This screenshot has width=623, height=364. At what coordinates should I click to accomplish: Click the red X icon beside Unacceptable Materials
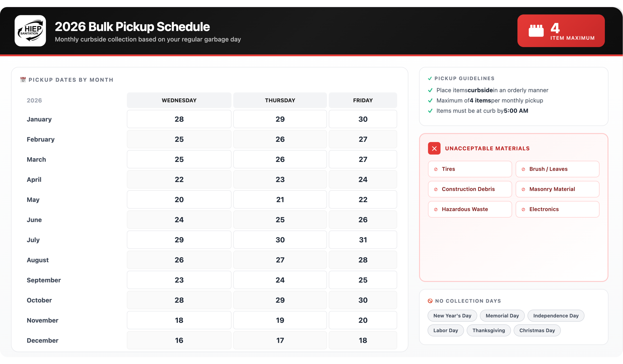(x=434, y=148)
